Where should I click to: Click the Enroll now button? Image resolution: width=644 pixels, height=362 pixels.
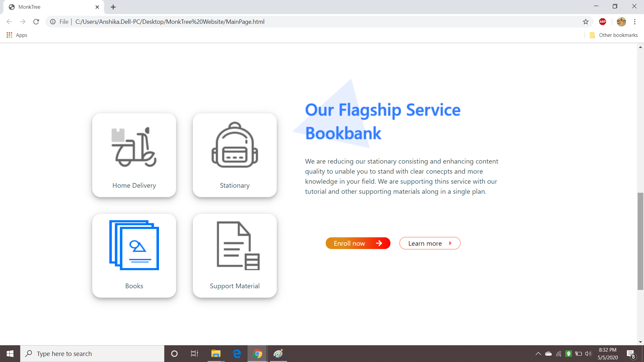click(358, 243)
